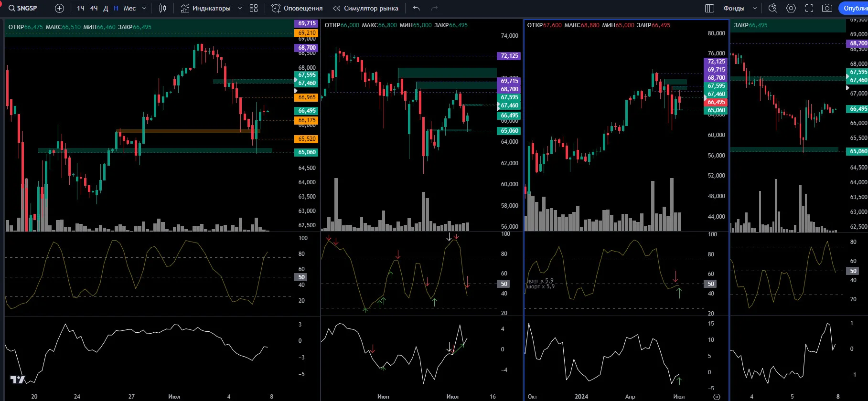868x401 pixels.
Task: Expand the Фонды layout dropdown arrow
Action: 755,8
